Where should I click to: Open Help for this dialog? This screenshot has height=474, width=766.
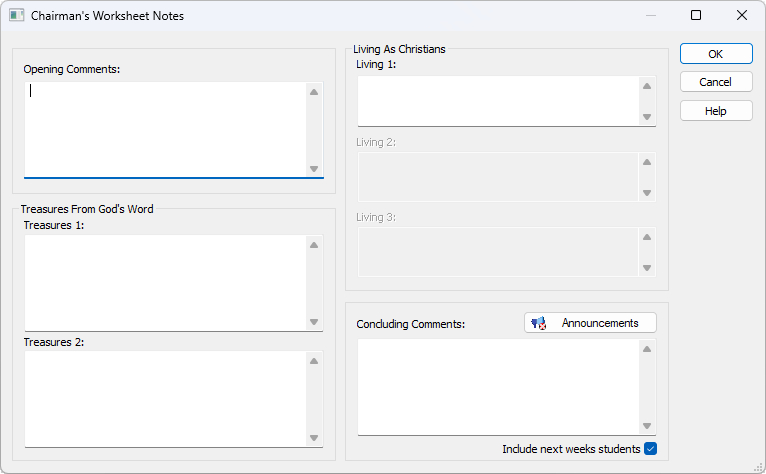point(715,111)
